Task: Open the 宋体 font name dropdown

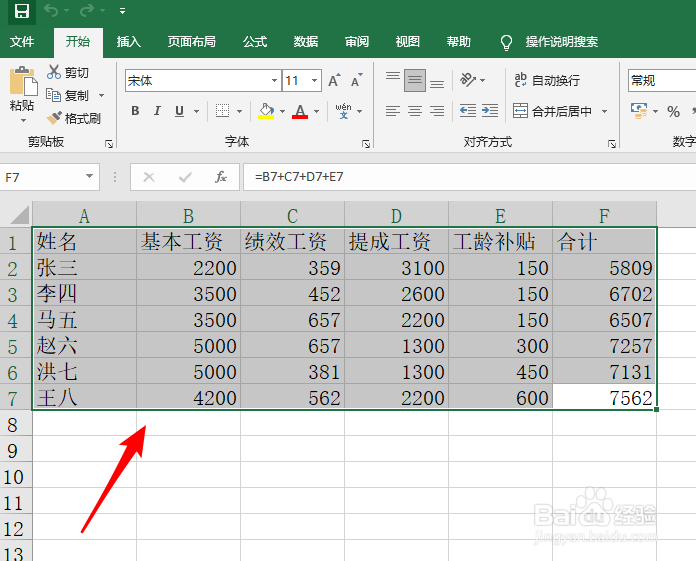Action: point(274,81)
